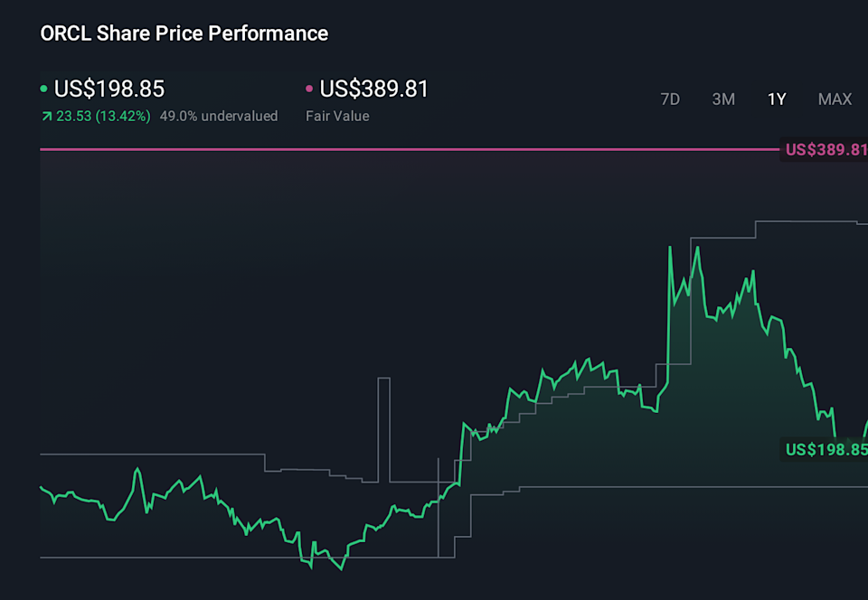Viewport: 868px width, 600px height.
Task: Switch to the 7D time range
Action: [670, 99]
